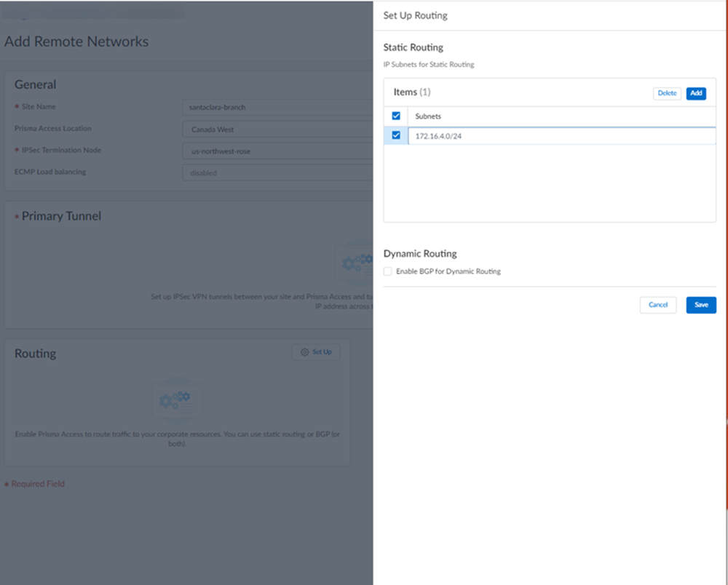728x585 pixels.
Task: Open the IPSec Termination Node dropdown
Action: click(x=277, y=151)
